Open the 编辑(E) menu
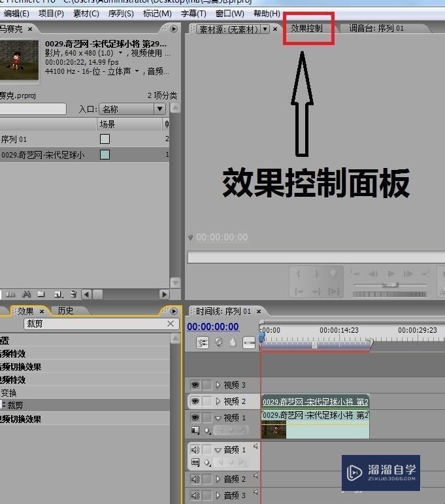 tap(16, 14)
